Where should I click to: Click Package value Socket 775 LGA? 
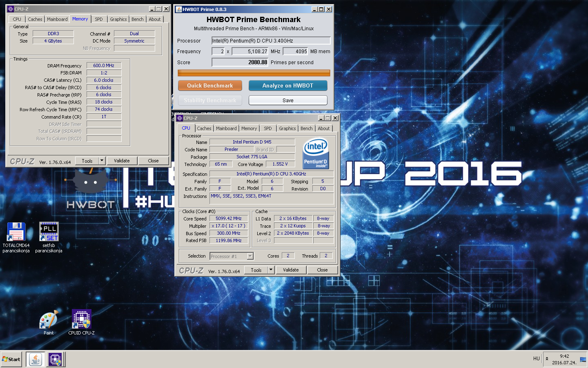[252, 157]
